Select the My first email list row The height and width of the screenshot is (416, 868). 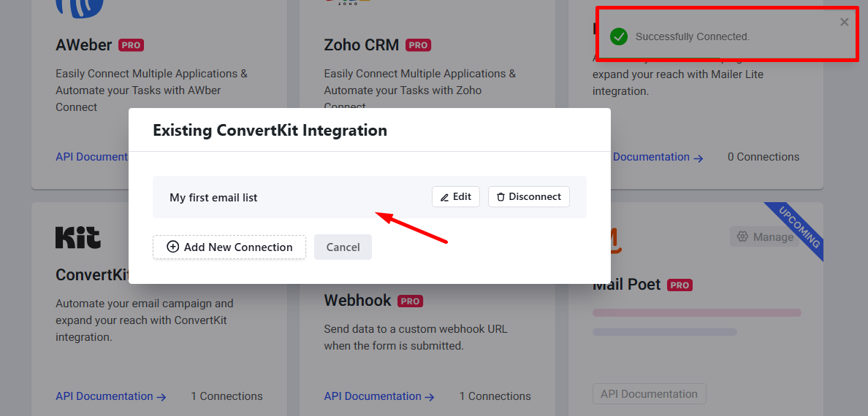[x=292, y=197]
